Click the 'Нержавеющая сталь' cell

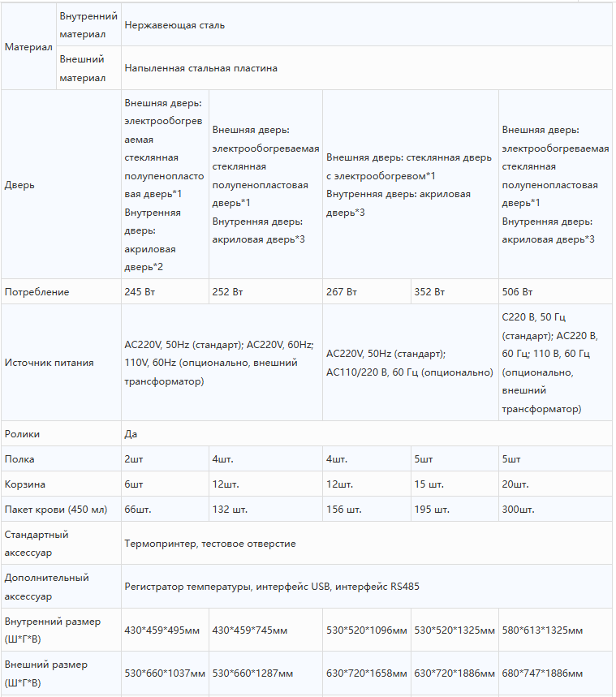point(367,25)
